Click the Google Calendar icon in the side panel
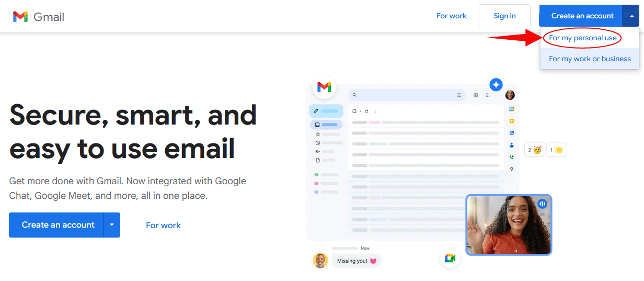Screen dimensions: 644x281 tap(512, 109)
